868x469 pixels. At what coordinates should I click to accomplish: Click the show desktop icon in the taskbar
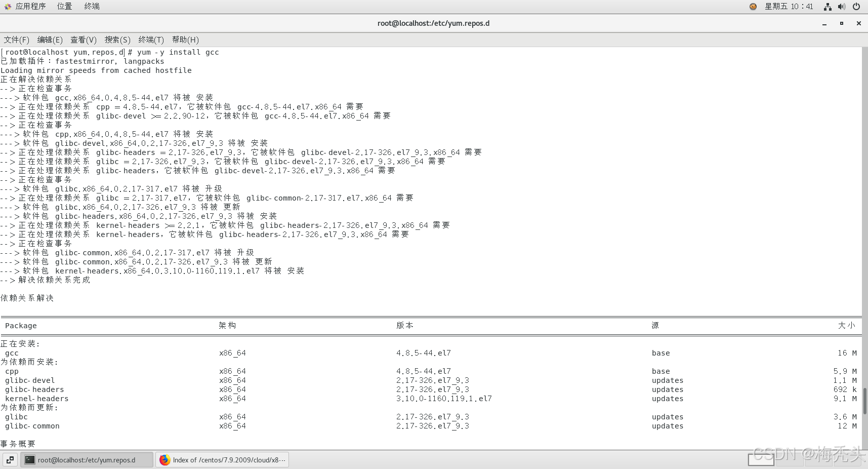(x=10, y=460)
